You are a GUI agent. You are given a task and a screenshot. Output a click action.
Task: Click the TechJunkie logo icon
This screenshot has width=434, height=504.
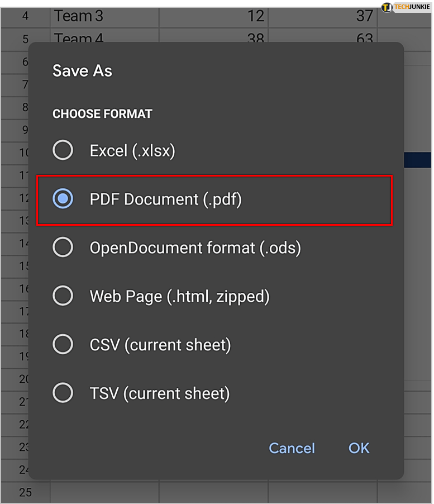click(x=387, y=8)
